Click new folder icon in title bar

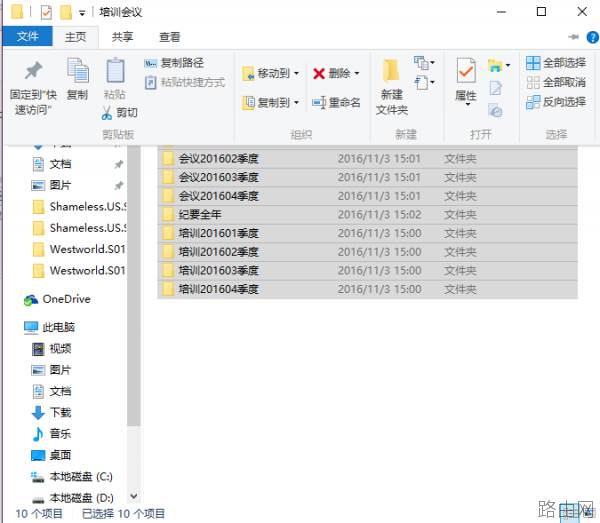click(x=65, y=12)
